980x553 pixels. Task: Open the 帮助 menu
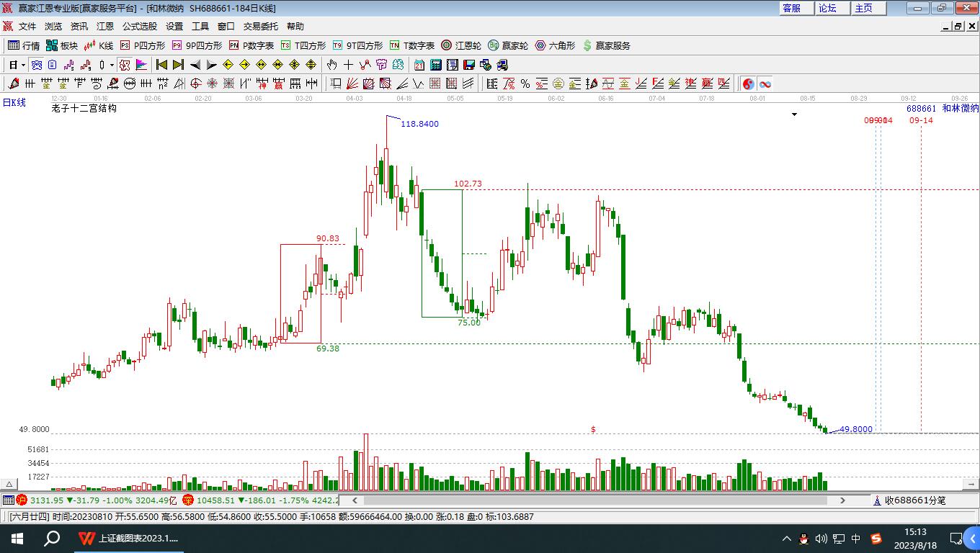(x=295, y=26)
